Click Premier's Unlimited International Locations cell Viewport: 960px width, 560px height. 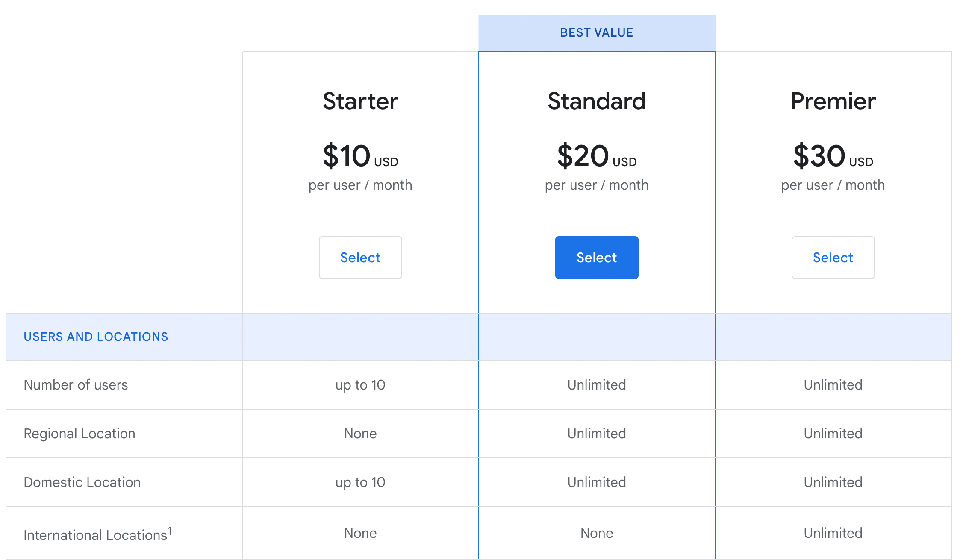(833, 533)
